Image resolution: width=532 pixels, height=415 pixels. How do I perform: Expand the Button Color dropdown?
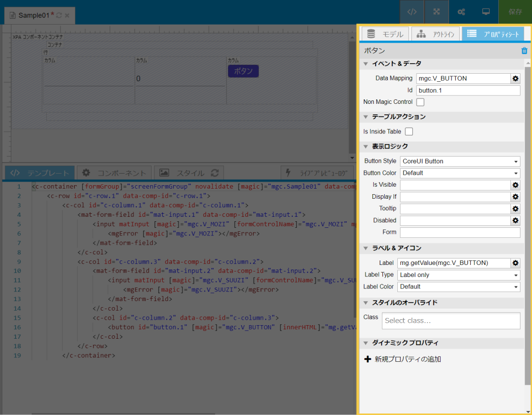(x=460, y=173)
